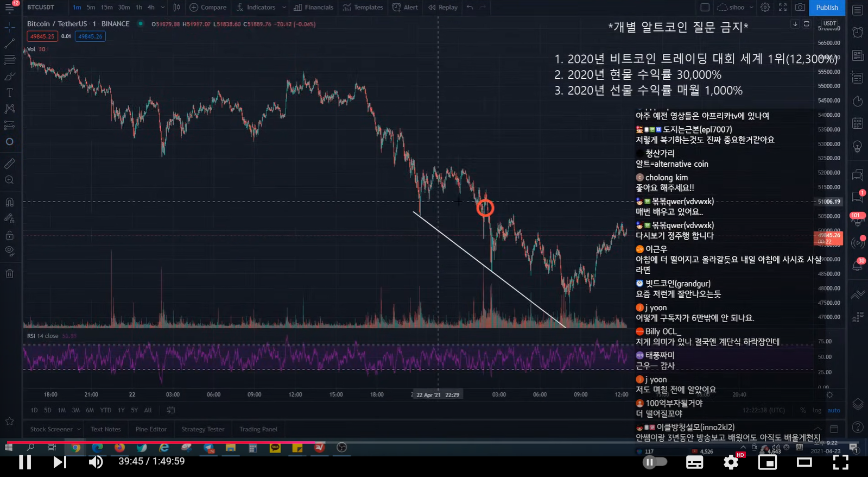Image resolution: width=868 pixels, height=477 pixels.
Task: Click sell price 49845.25 button
Action: tap(42, 36)
